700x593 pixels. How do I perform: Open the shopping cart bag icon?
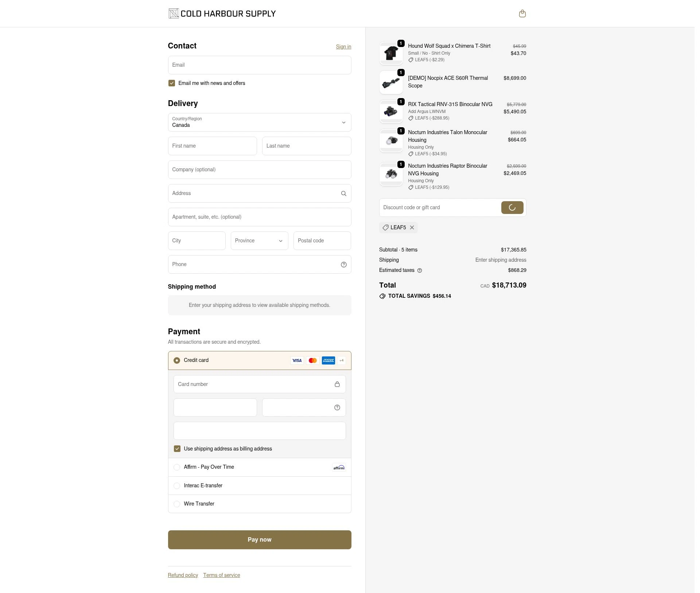point(522,13)
